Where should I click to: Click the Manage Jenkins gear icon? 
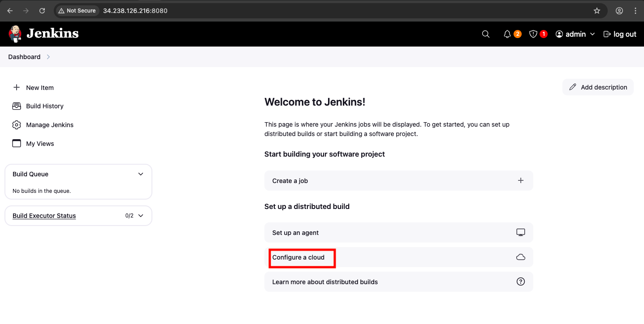[x=17, y=125]
